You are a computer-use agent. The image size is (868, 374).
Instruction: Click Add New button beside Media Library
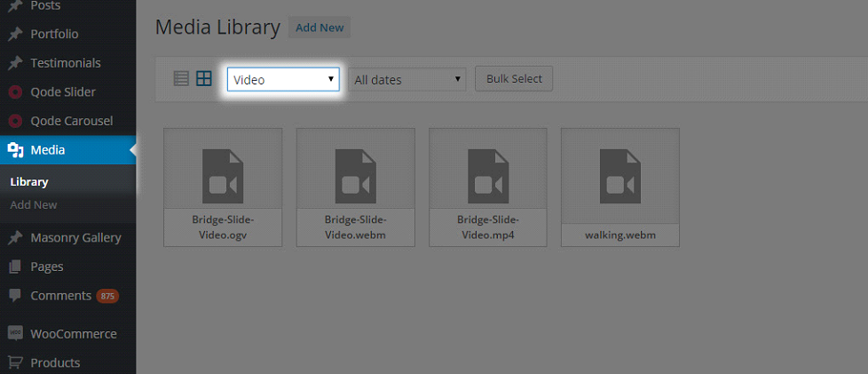[320, 28]
